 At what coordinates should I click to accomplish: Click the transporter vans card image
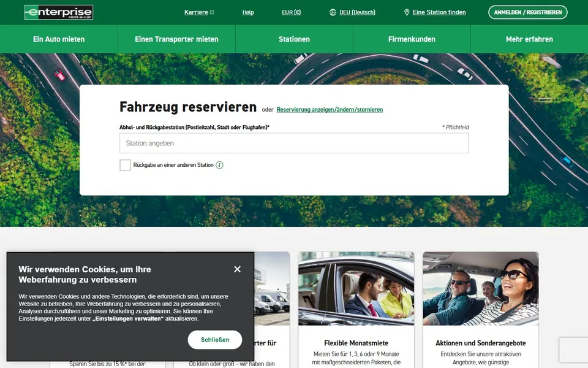272,288
